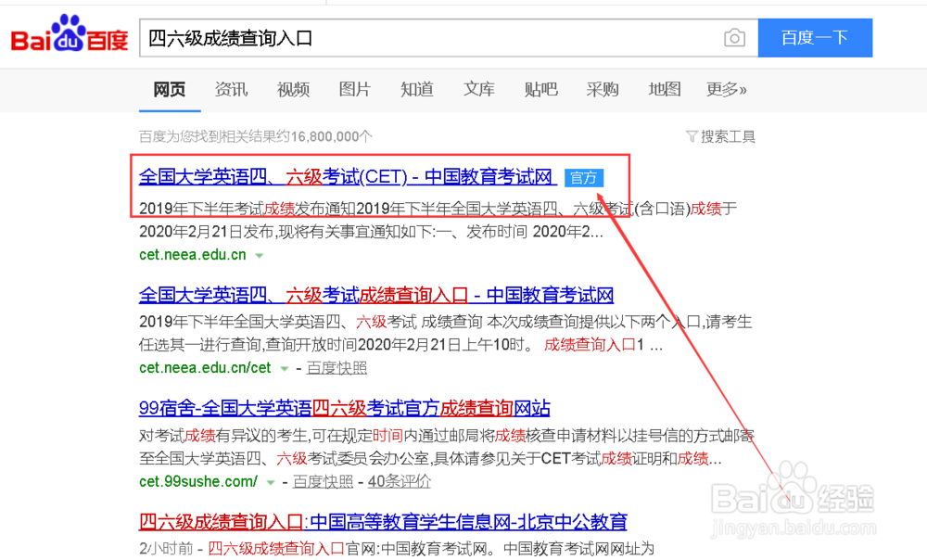Switch to the 视频 tab
Screen dimensions: 927x560
[293, 89]
